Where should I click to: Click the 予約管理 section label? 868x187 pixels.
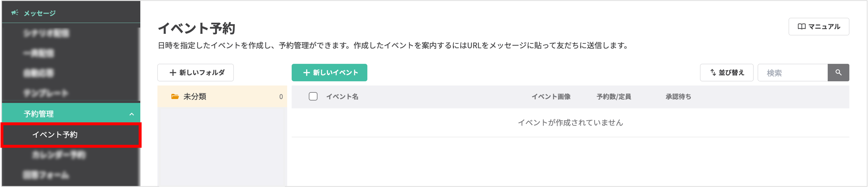coord(39,114)
